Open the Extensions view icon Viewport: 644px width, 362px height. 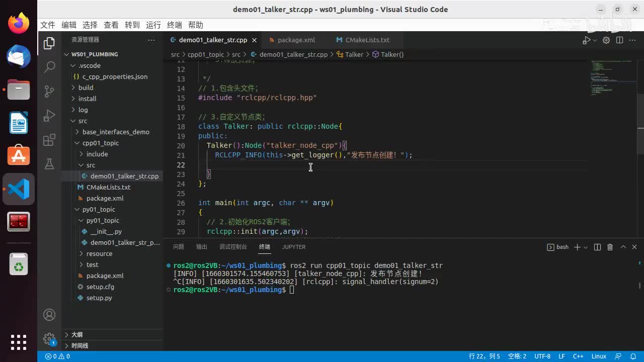(49, 140)
